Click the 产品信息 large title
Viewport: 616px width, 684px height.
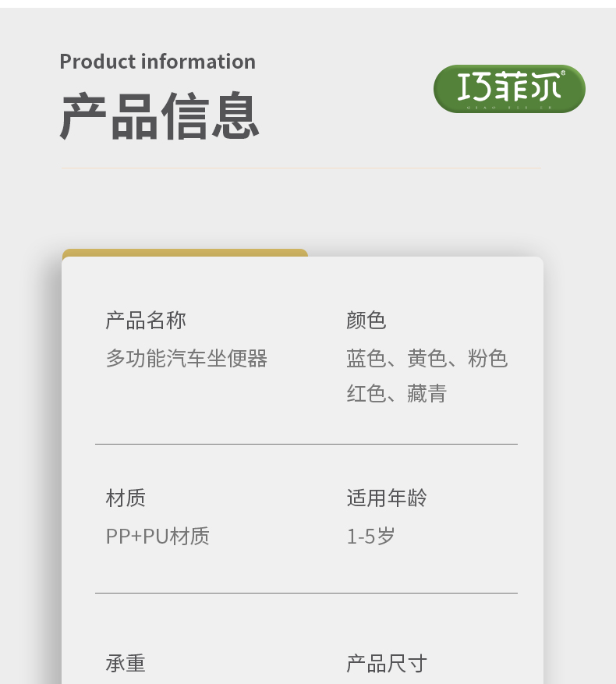coord(160,116)
